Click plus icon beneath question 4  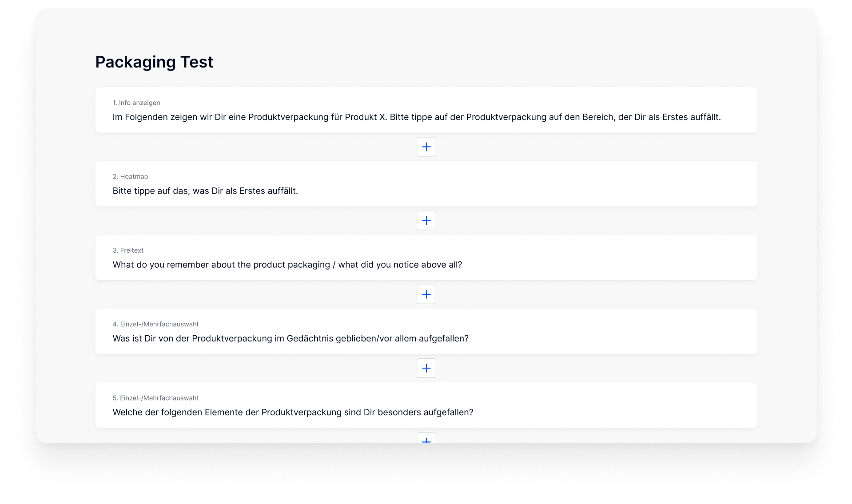(426, 368)
